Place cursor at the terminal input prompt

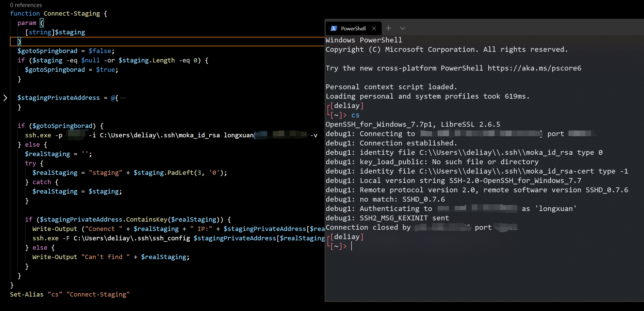pos(352,246)
